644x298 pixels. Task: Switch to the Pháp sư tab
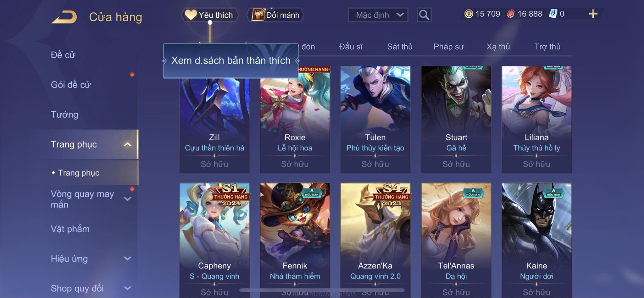pos(449,47)
